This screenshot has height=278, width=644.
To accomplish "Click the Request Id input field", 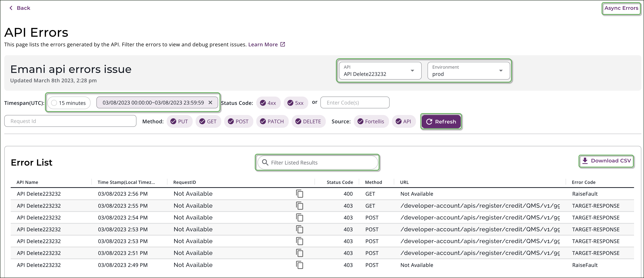I will 70,121.
